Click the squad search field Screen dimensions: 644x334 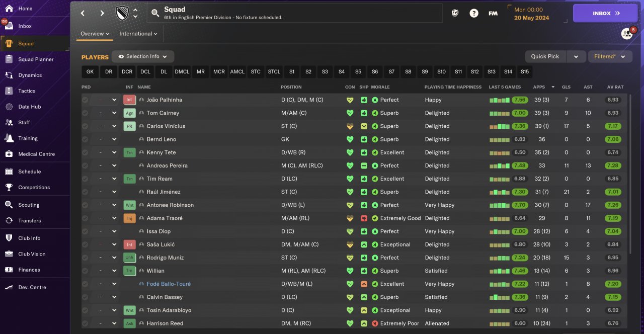[x=295, y=14]
